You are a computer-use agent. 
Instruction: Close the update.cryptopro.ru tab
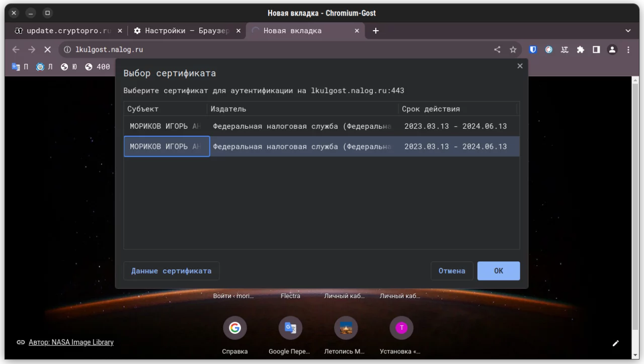(x=120, y=31)
